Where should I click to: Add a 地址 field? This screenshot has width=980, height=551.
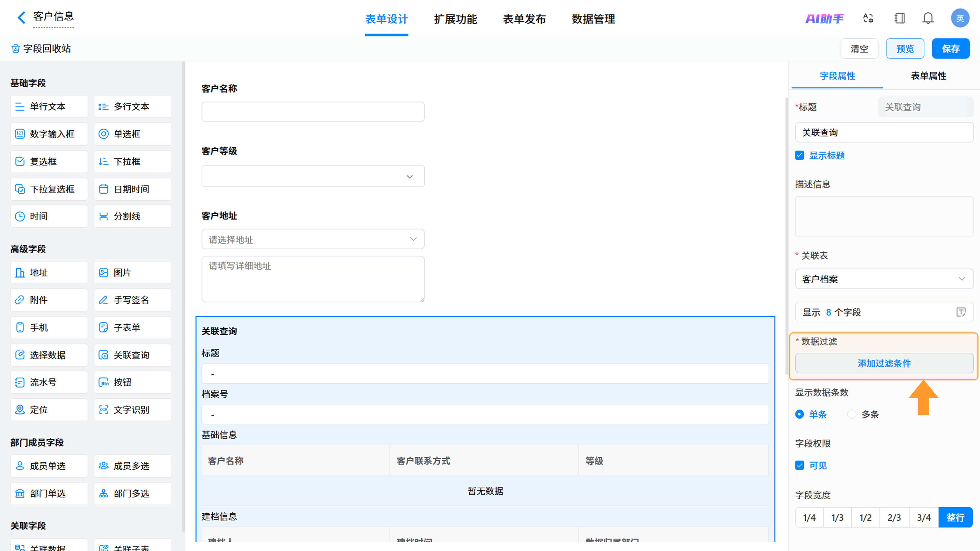tap(49, 272)
